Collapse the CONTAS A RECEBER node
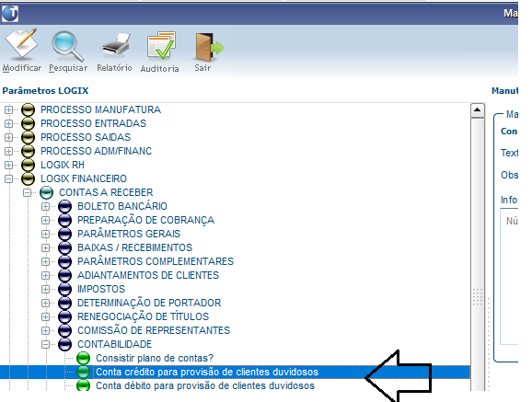The image size is (532, 402). 27,192
